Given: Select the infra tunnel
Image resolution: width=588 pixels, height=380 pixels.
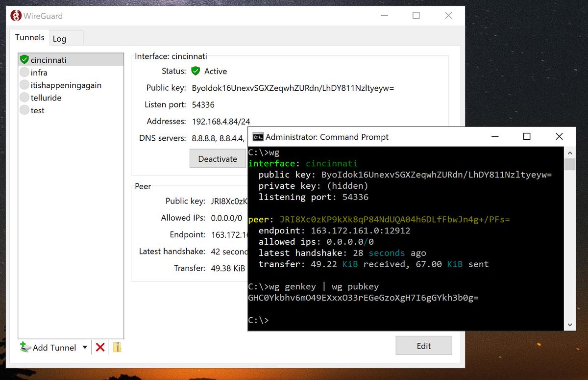Looking at the screenshot, I should 71,73.
